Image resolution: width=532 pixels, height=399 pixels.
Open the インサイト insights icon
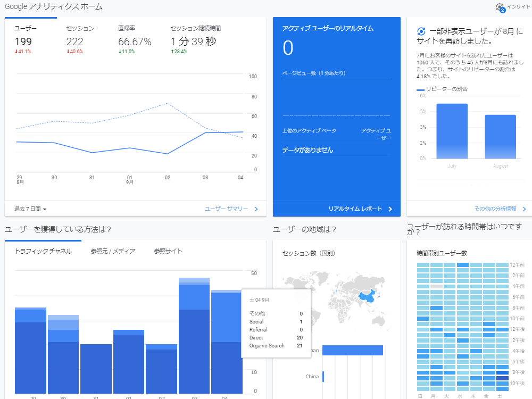tap(501, 7)
